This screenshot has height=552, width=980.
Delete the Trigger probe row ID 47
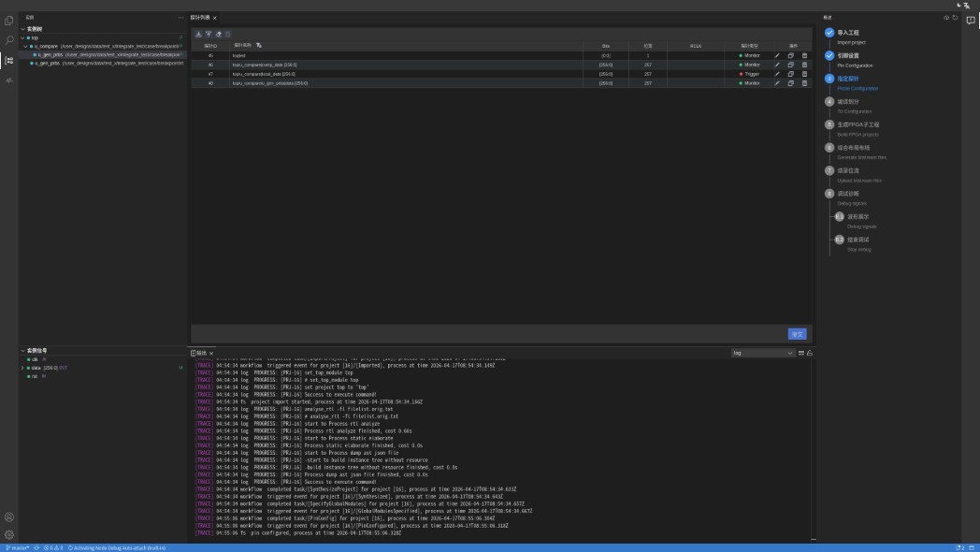[x=804, y=74]
